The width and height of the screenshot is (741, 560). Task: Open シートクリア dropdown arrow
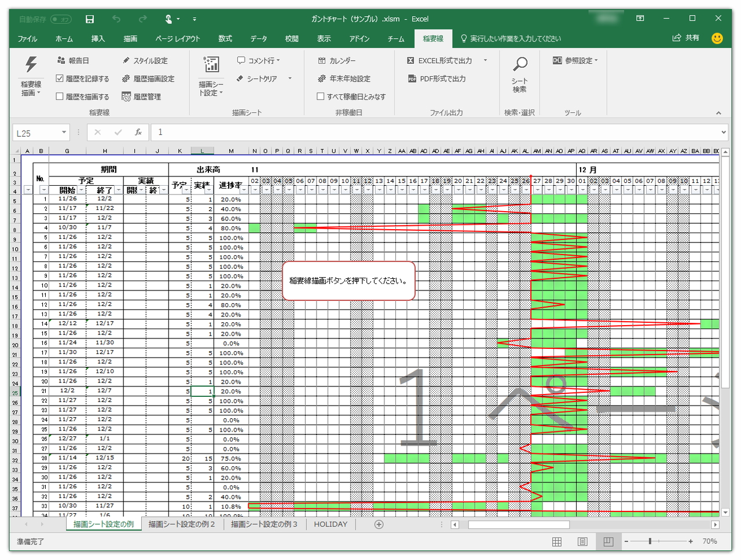(289, 79)
